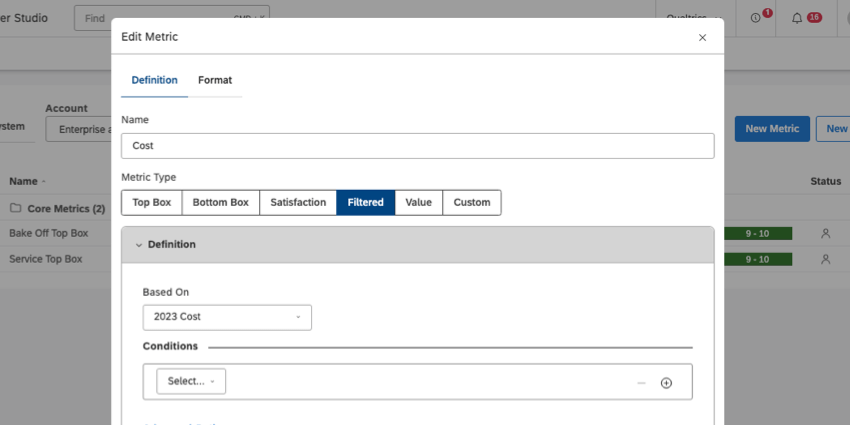Click the New Metric button
This screenshot has height=425, width=850.
[x=771, y=128]
